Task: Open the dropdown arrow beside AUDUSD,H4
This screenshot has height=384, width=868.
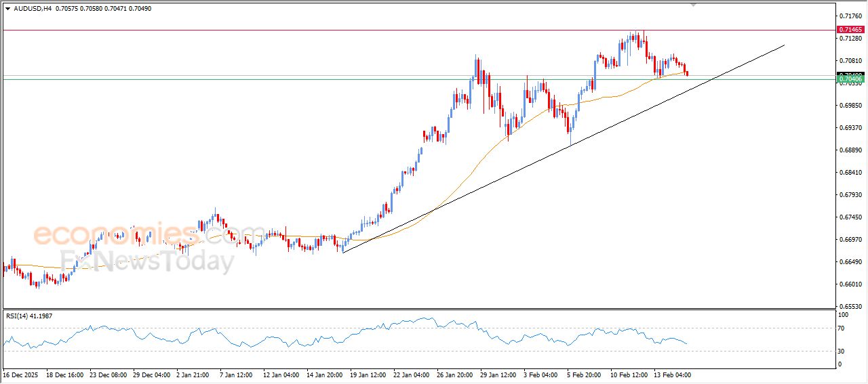Action: click(x=7, y=8)
